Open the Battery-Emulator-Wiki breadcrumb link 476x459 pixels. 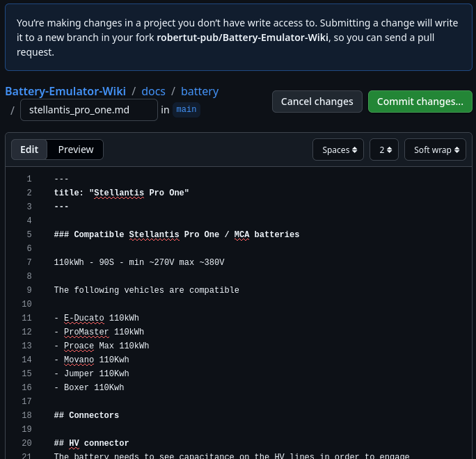click(x=65, y=91)
